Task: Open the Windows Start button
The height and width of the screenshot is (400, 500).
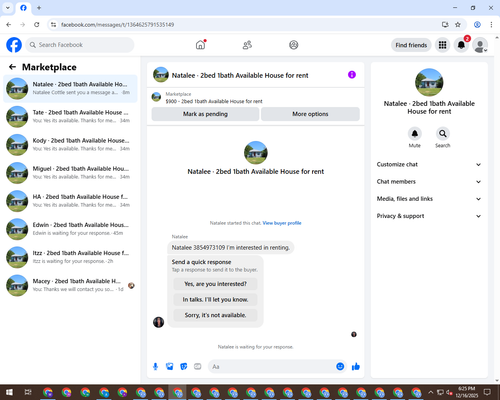Action: [x=9, y=392]
